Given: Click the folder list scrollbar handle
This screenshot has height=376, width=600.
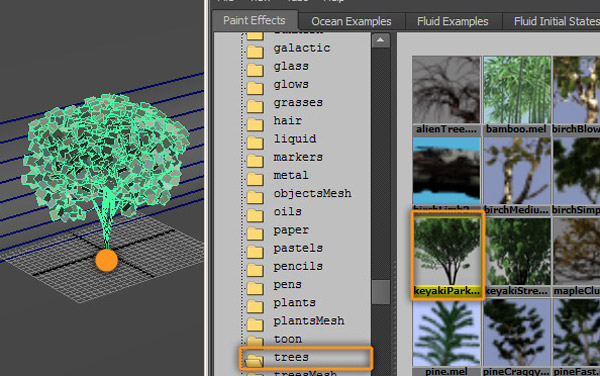Looking at the screenshot, I should 381,291.
